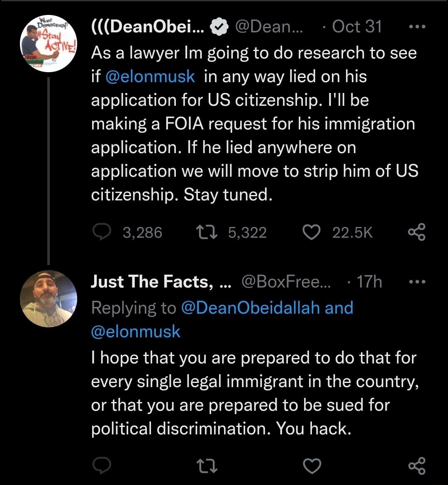This screenshot has height=485, width=448.
Task: Expand the thread line below Dean's avatar
Action: [x=49, y=166]
